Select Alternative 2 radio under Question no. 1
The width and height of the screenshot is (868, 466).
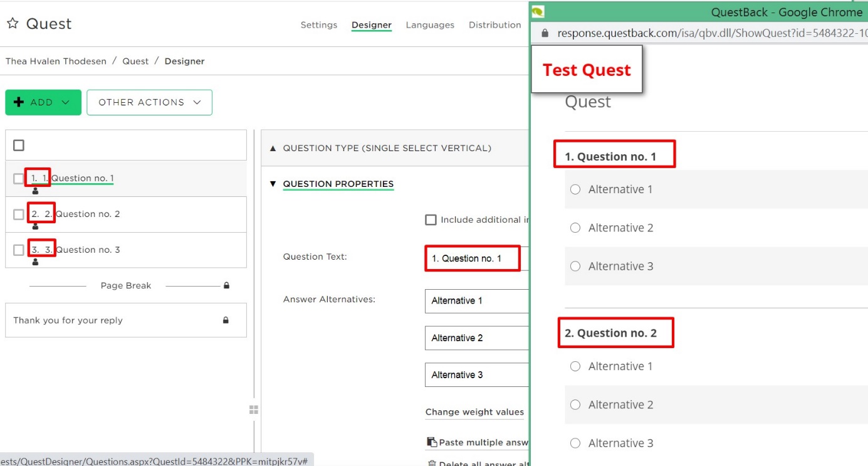pyautogui.click(x=575, y=228)
